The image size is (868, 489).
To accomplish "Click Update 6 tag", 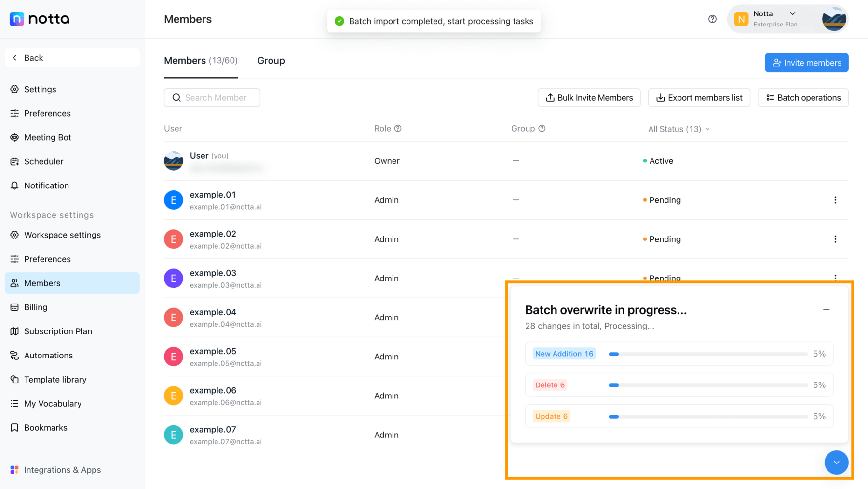I will (551, 416).
